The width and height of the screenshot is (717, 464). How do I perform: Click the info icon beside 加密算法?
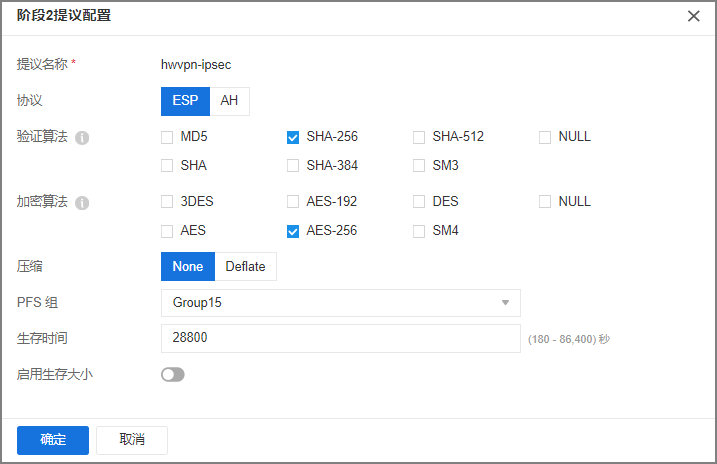pos(82,203)
